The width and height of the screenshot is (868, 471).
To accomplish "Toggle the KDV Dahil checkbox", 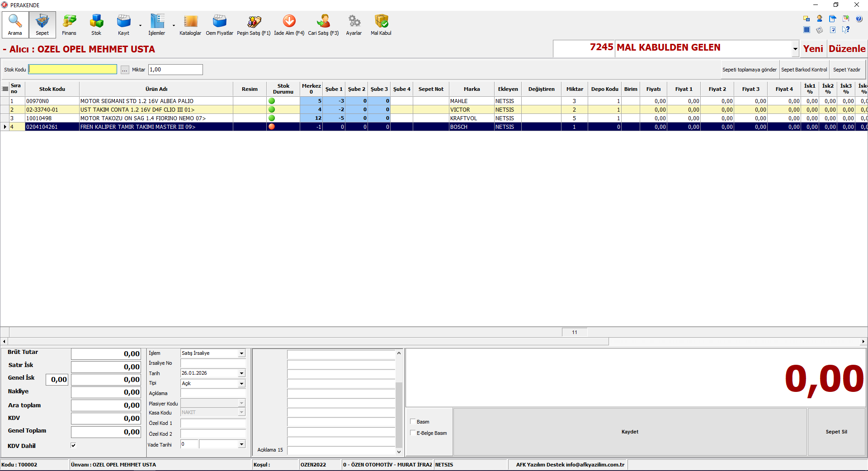I will pyautogui.click(x=74, y=445).
